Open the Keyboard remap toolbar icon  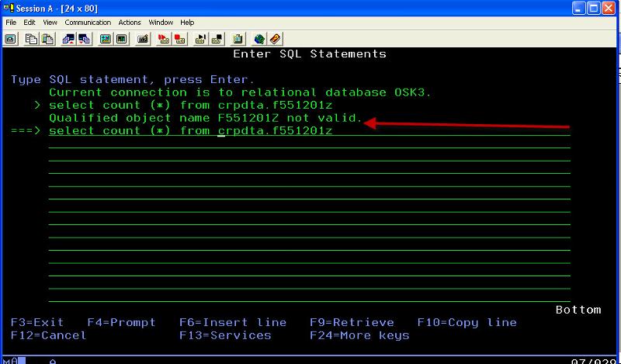tap(143, 39)
